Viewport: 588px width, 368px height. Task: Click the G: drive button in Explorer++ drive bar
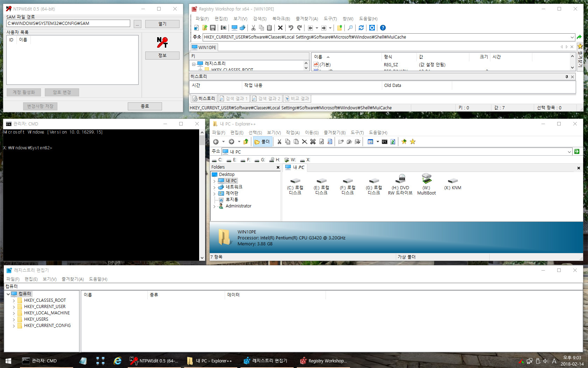coord(260,160)
